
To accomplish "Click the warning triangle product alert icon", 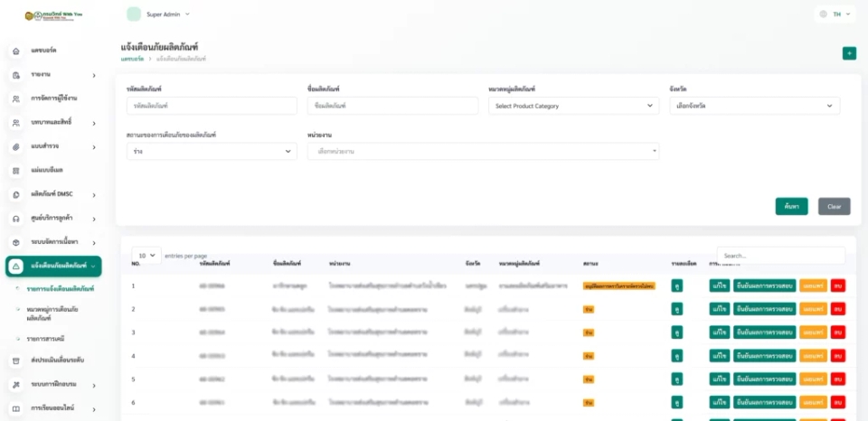I will pyautogui.click(x=16, y=267).
